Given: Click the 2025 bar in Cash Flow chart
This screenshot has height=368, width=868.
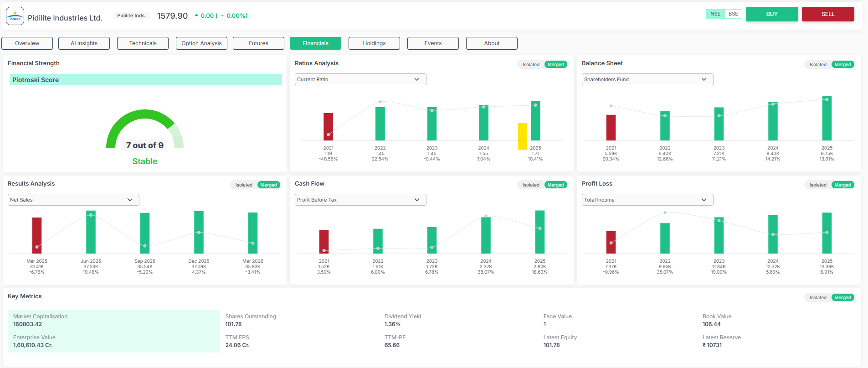Looking at the screenshot, I should 539,232.
